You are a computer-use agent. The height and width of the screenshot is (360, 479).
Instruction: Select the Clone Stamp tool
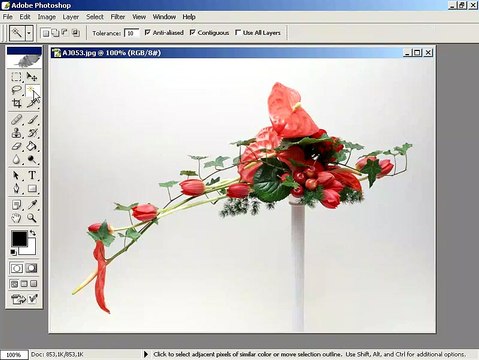[x=16, y=133]
